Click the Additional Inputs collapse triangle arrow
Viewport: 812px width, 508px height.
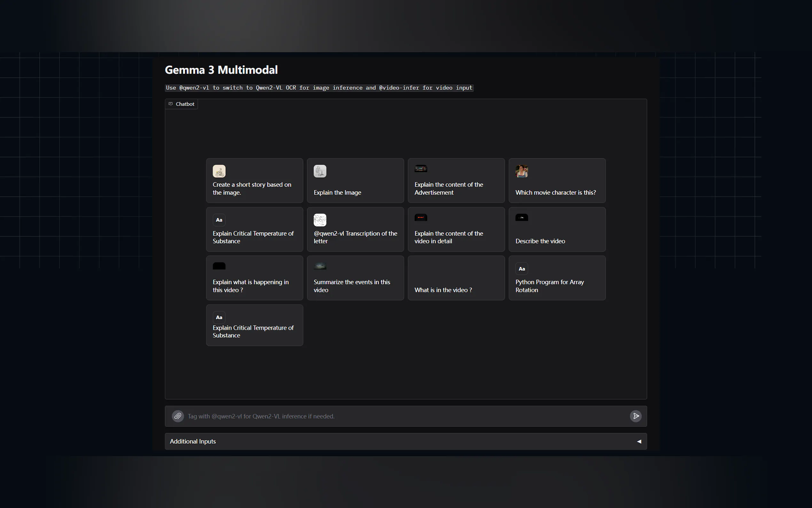639,441
